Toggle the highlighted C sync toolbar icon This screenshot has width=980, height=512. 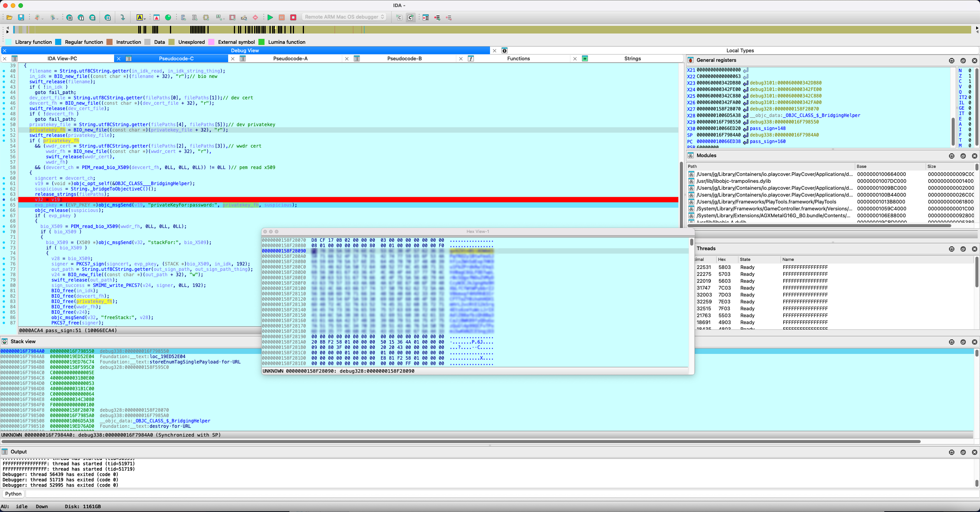pyautogui.click(x=410, y=17)
